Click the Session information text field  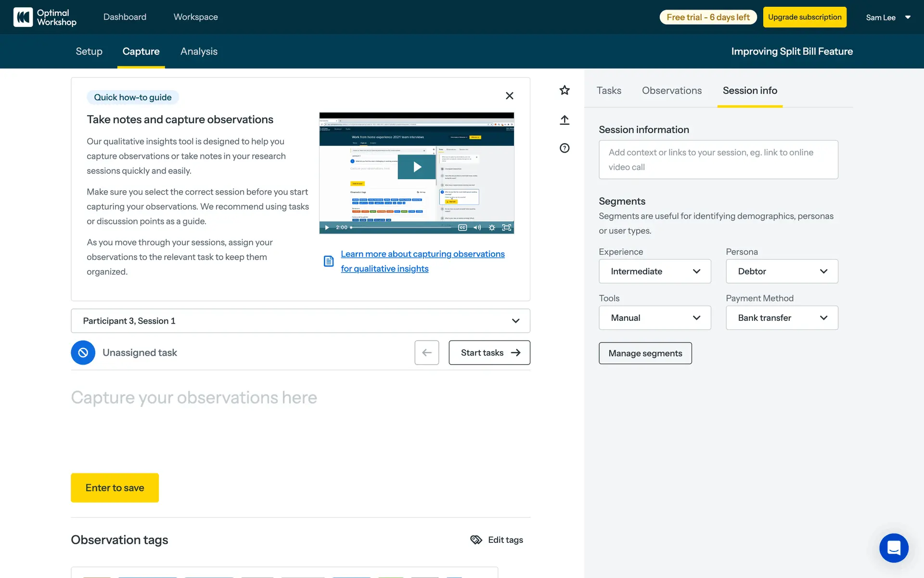click(718, 159)
